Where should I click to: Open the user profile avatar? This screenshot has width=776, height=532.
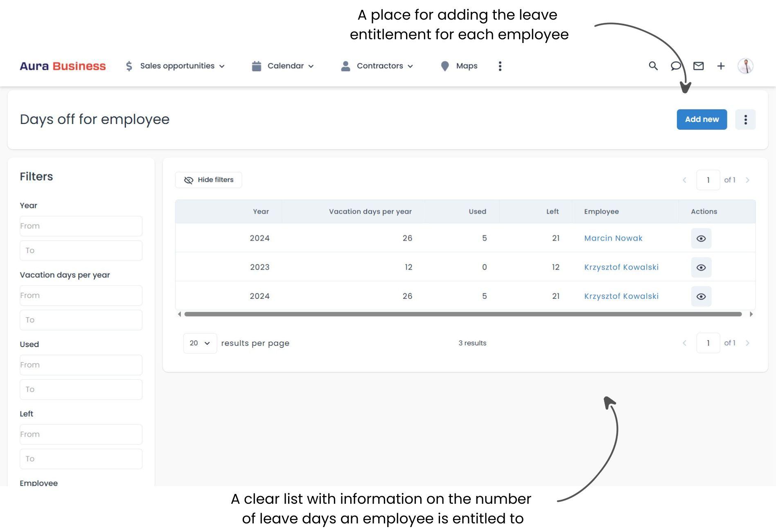745,66
